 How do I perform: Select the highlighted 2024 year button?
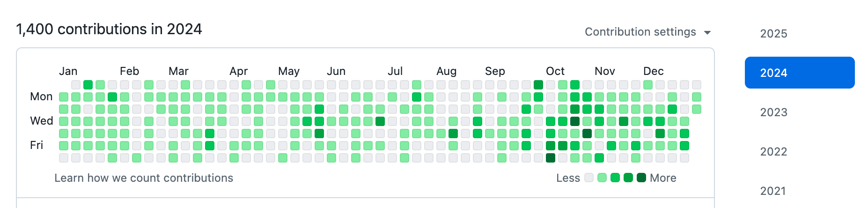pyautogui.click(x=799, y=73)
